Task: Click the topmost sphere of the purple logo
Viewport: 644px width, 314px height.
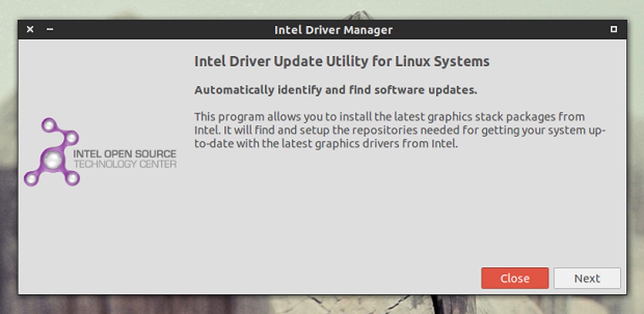Action: click(49, 125)
